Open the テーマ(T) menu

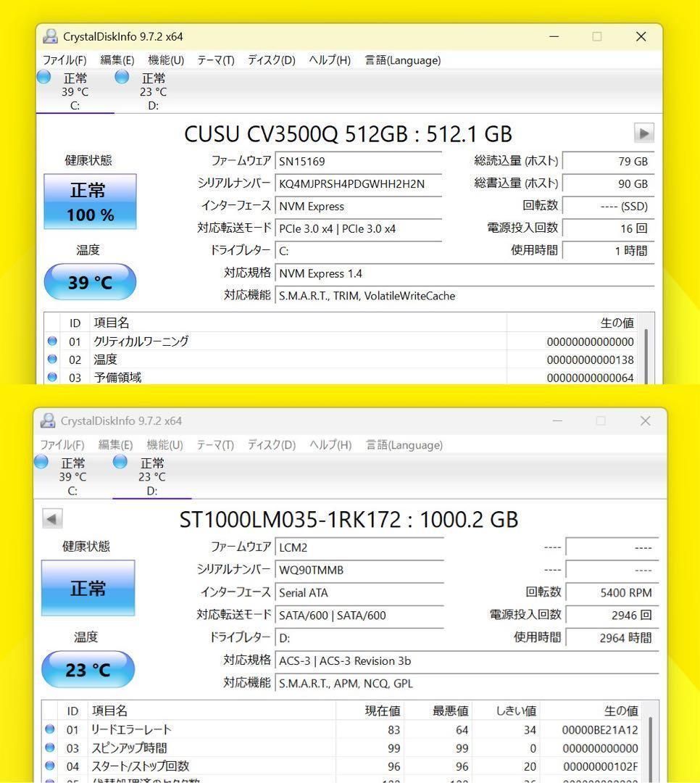coord(214,60)
